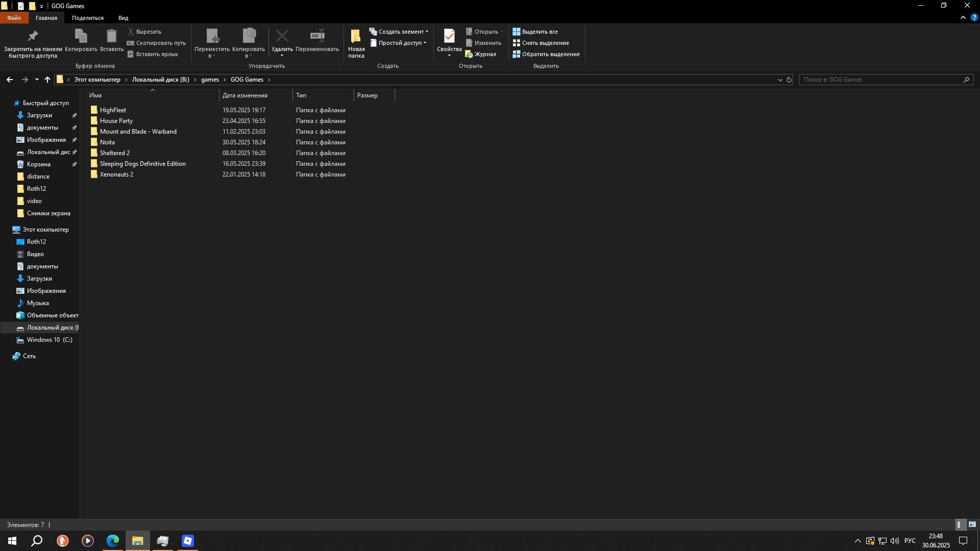Open the Вид ribbon tab
This screenshot has width=980, height=551.
pos(123,18)
